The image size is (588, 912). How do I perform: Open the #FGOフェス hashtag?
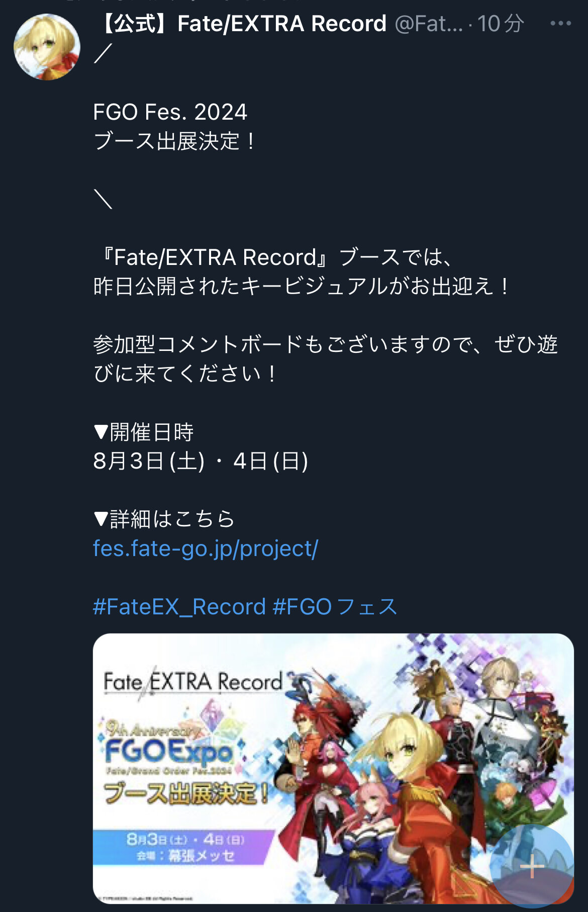(x=335, y=607)
